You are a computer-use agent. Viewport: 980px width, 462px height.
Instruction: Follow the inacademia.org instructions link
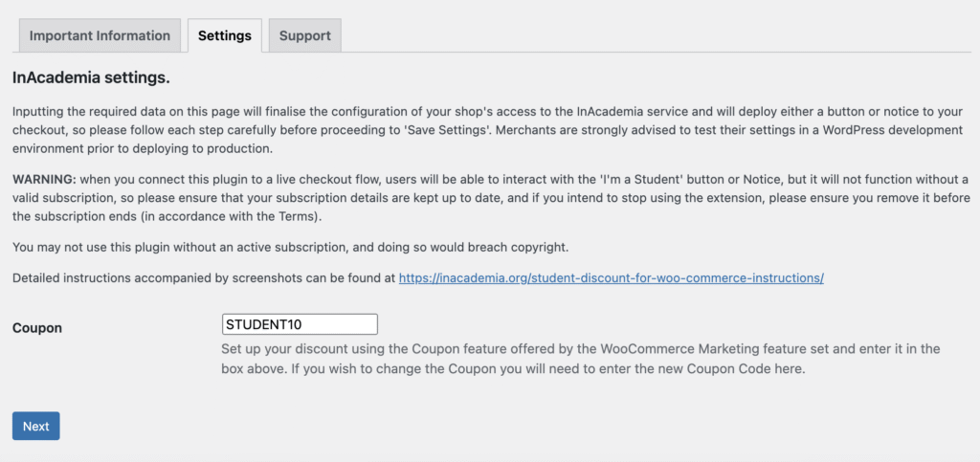[611, 277]
